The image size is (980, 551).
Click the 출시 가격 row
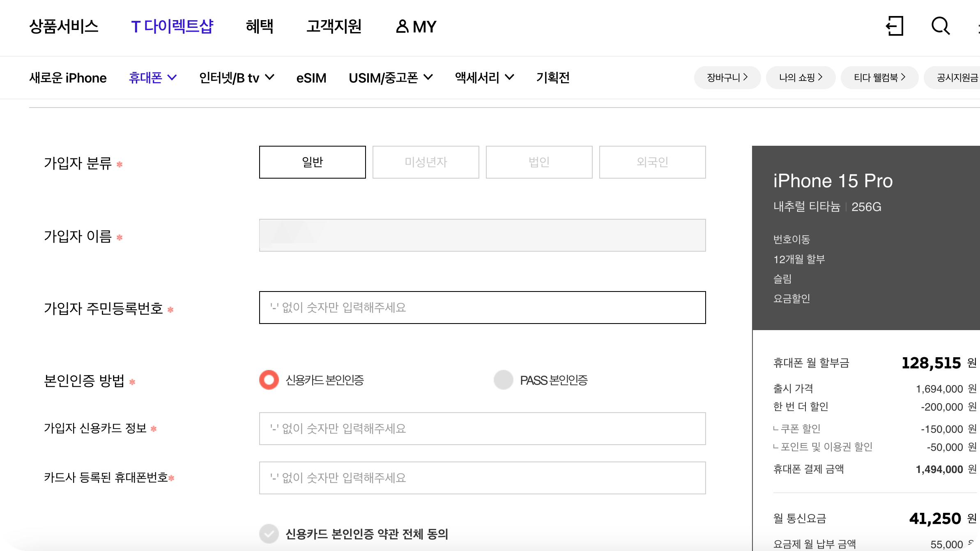click(x=875, y=389)
